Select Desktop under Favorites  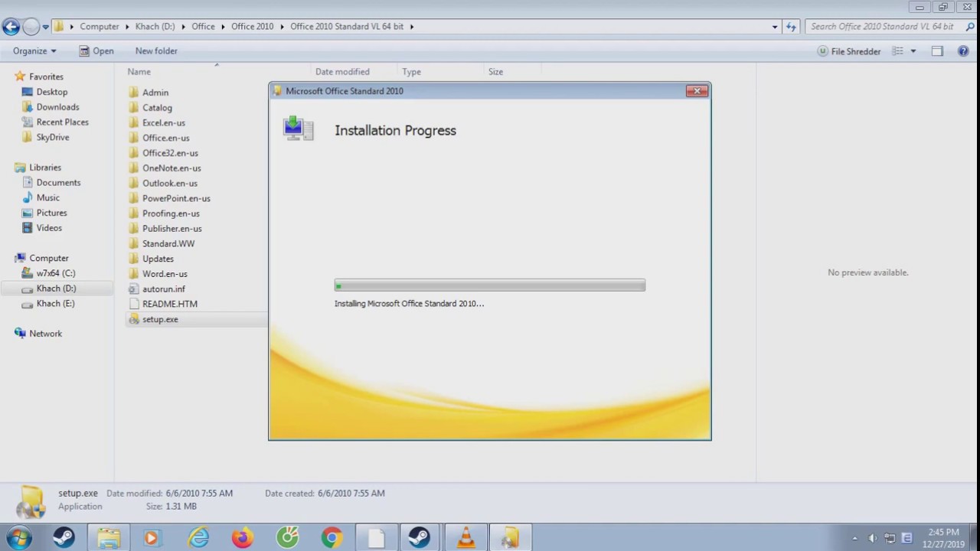coord(52,92)
